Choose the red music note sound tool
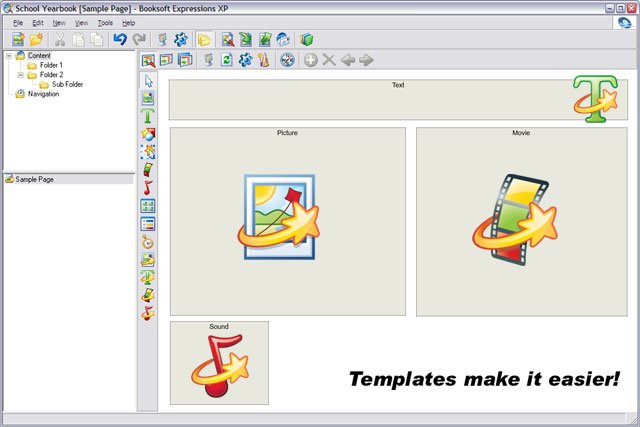Viewport: 640px width, 427px height. 148,188
